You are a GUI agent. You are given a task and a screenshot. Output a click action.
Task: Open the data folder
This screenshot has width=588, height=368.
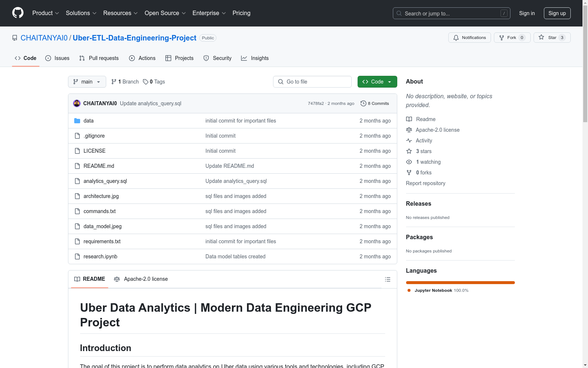click(88, 121)
